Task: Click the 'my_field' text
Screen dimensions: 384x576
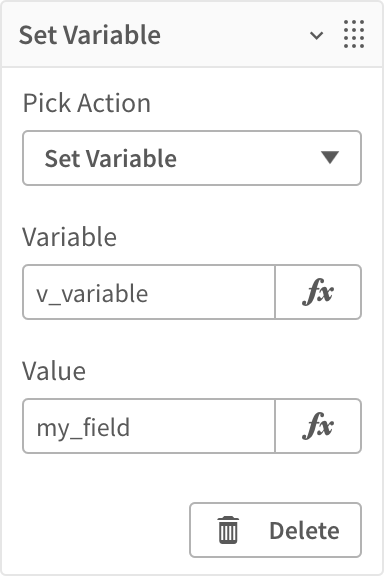Action: point(83,428)
